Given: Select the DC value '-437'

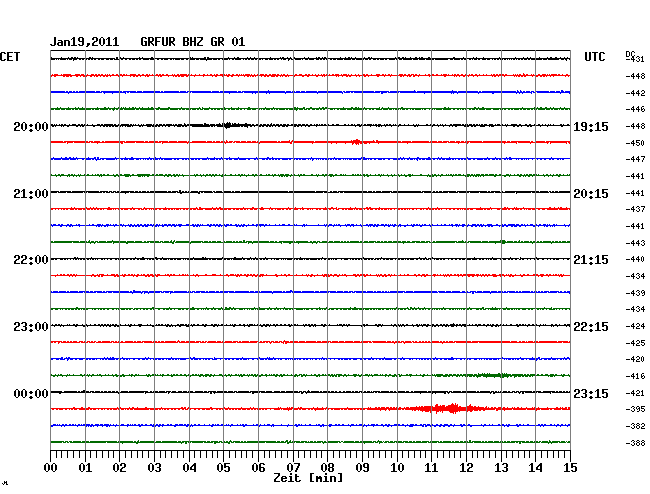Looking at the screenshot, I should (x=635, y=209).
